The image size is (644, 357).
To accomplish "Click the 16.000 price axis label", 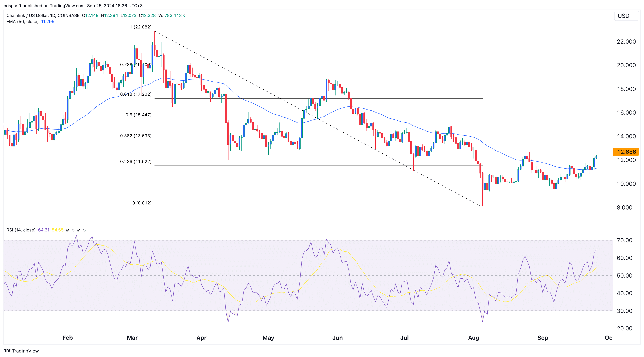I will pyautogui.click(x=626, y=113).
